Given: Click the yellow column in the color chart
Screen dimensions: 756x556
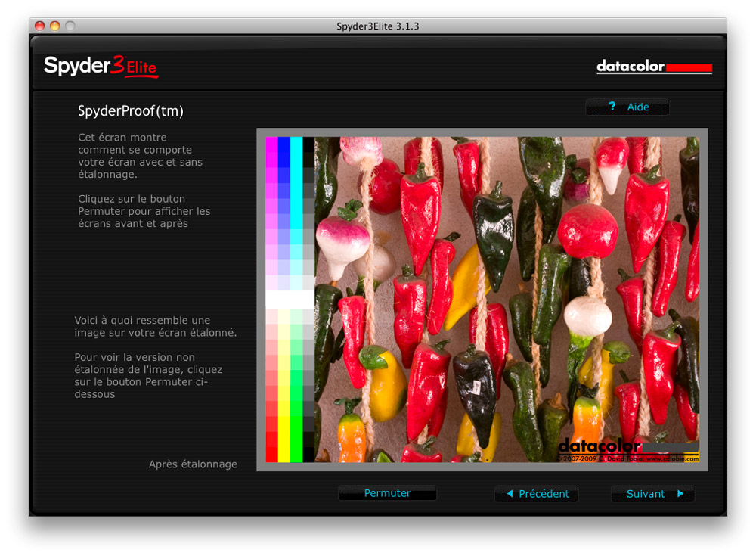Looking at the screenshot, I should (x=284, y=386).
